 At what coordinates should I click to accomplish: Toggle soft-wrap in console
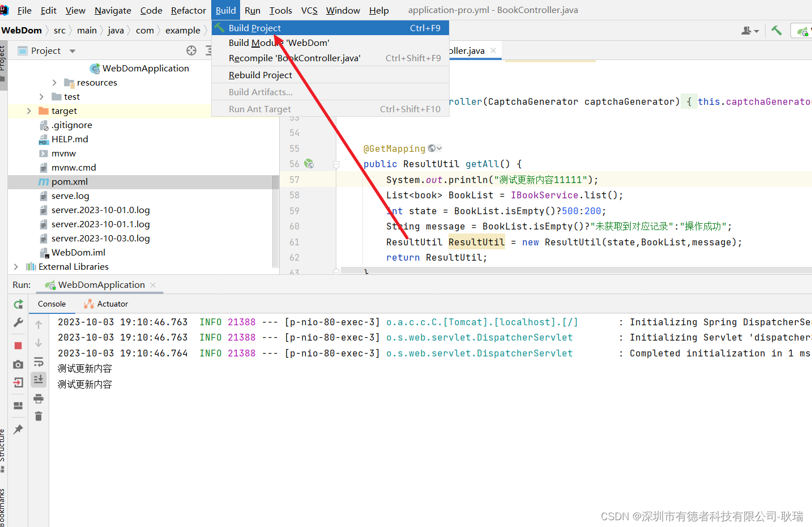(x=39, y=362)
